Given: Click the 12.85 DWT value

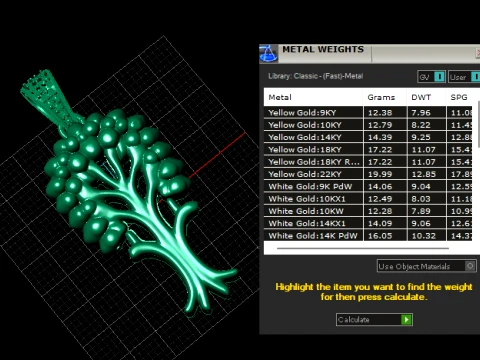Looking at the screenshot, I should tap(423, 174).
